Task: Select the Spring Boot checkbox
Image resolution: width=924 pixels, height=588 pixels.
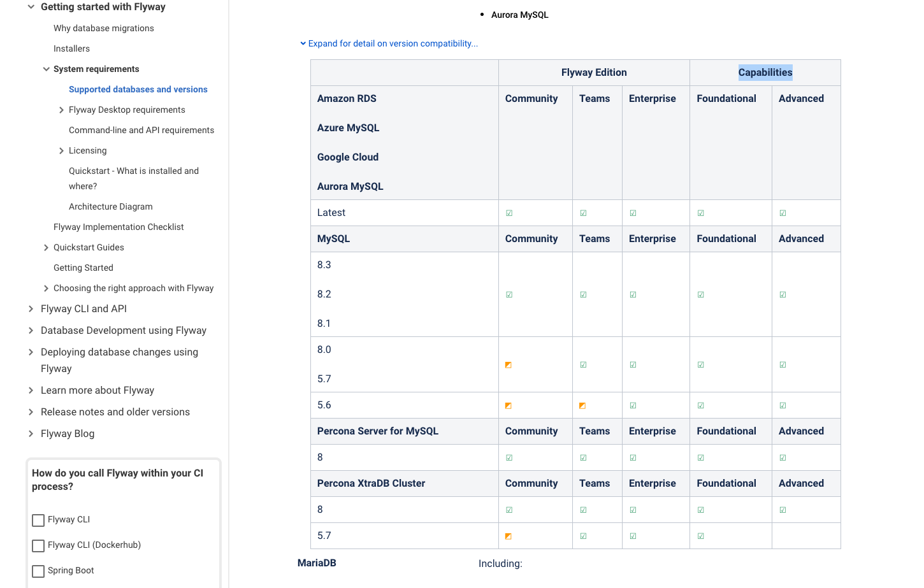Action: coord(38,571)
